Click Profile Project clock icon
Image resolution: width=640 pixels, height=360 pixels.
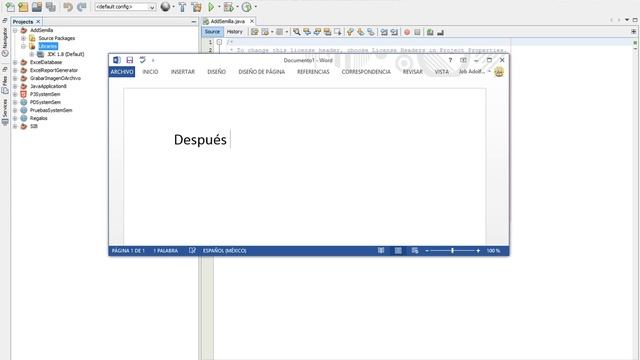coord(247,7)
